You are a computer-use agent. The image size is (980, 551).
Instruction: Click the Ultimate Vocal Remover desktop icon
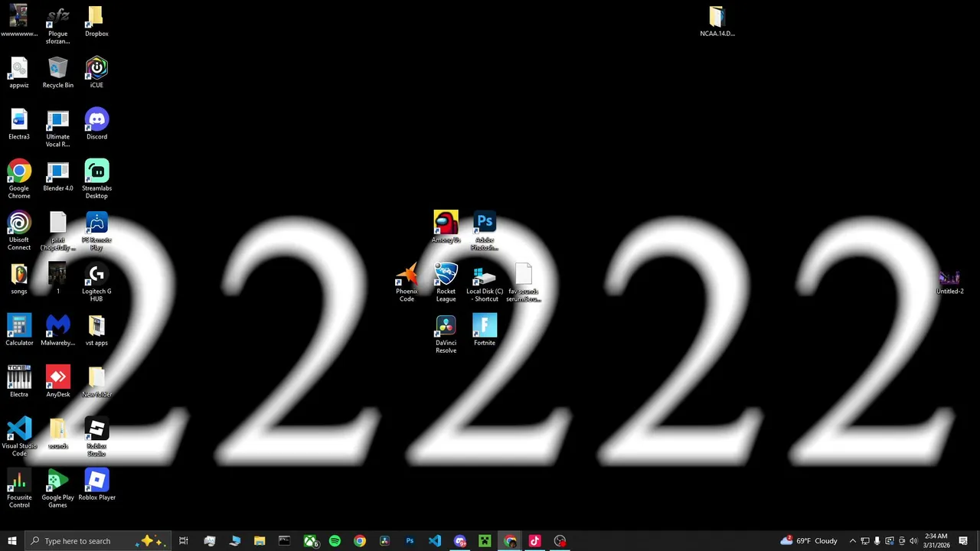point(58,128)
